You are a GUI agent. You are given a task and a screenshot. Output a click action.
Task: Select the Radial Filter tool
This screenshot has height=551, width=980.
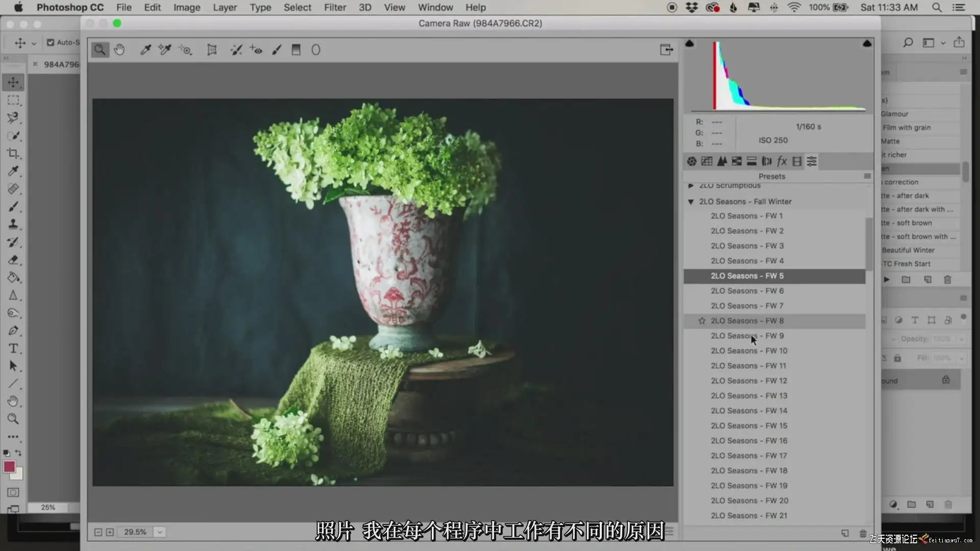(315, 49)
